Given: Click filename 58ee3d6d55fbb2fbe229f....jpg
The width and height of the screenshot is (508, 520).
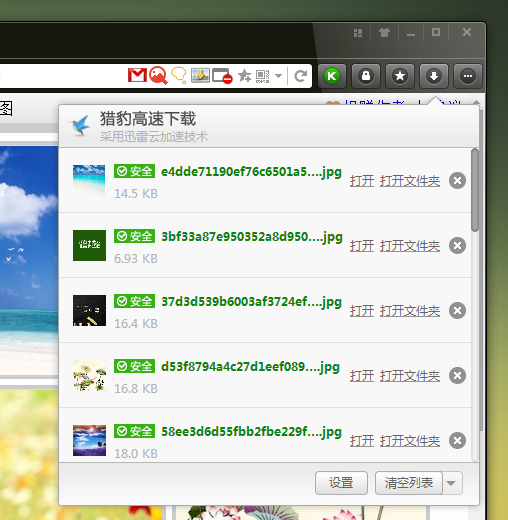Looking at the screenshot, I should click(x=251, y=432).
